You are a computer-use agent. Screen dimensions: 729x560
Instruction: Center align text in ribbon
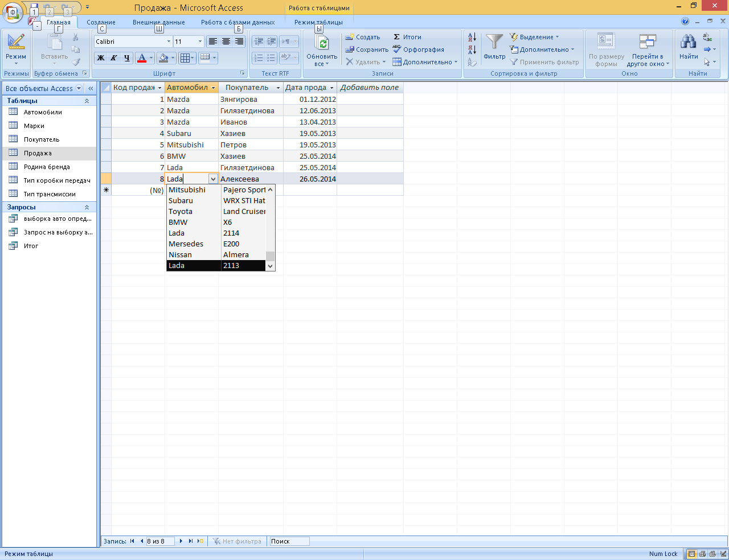click(x=226, y=42)
